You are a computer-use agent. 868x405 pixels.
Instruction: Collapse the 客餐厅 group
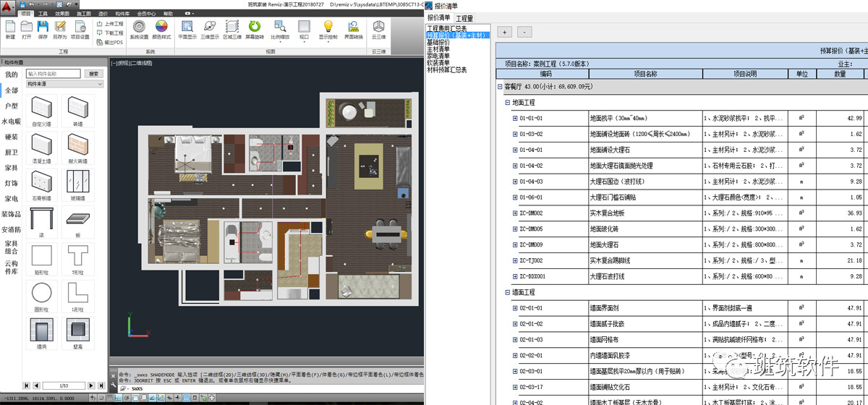point(499,87)
